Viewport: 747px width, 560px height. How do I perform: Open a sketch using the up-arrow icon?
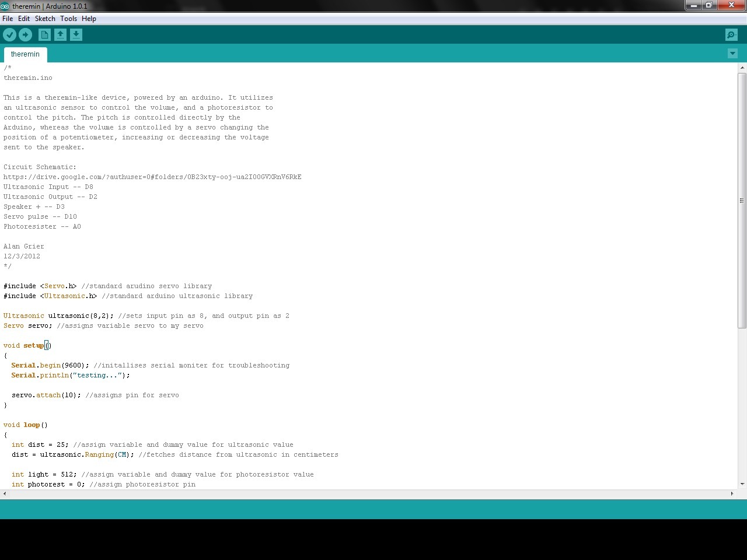60,35
